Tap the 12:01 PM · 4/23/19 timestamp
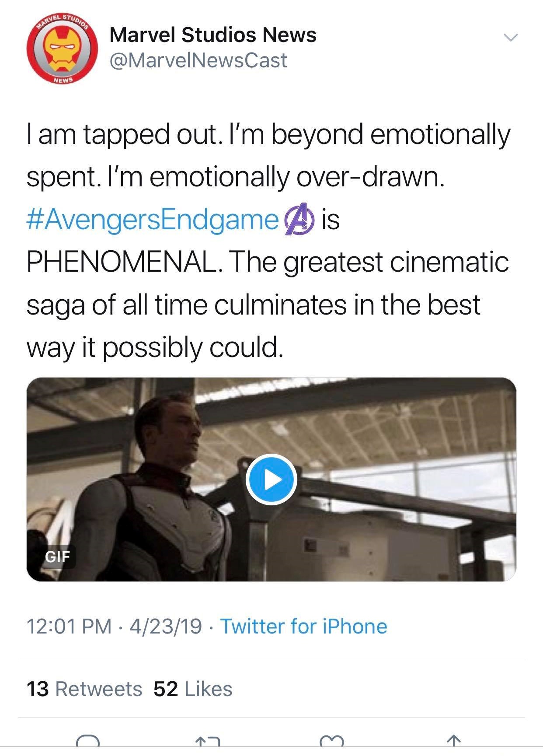Screen dimensions: 543x756 coord(114,626)
